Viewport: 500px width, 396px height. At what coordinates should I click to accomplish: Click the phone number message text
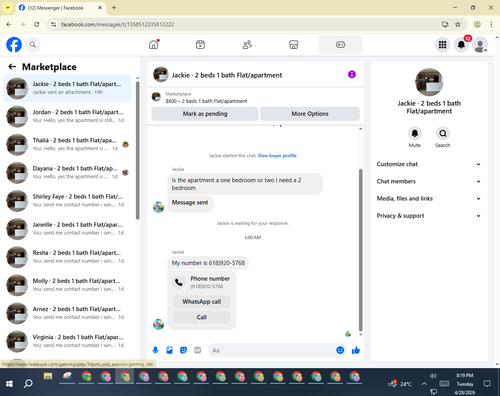[208, 263]
